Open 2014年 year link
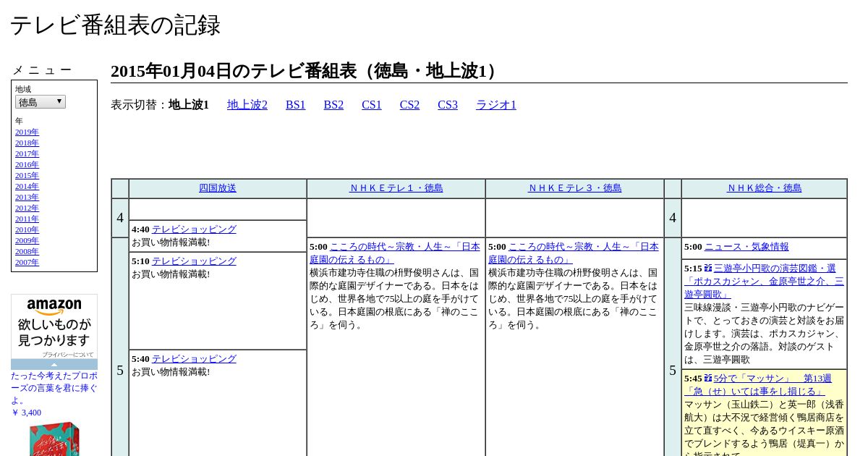Image resolution: width=868 pixels, height=456 pixels. (x=27, y=186)
